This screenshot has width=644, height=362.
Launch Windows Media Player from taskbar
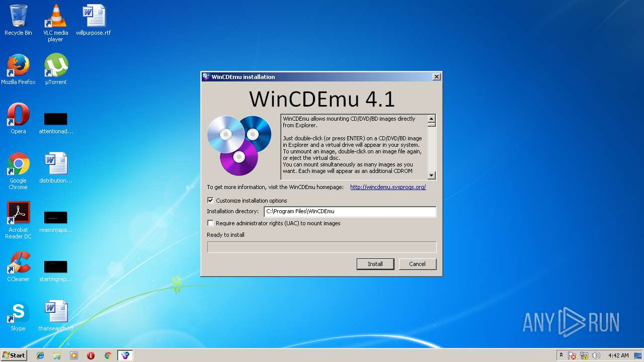tap(74, 355)
